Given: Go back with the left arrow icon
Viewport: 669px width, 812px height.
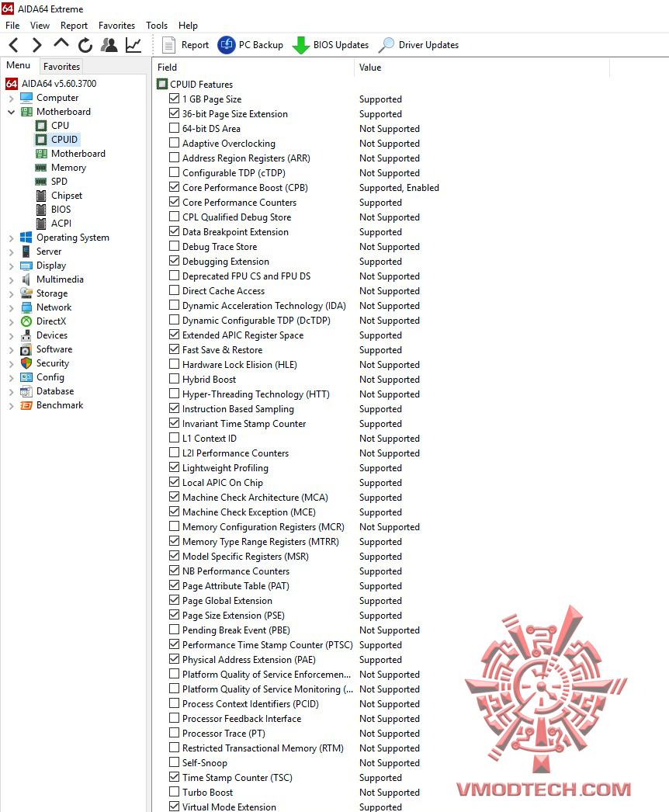Looking at the screenshot, I should click(x=14, y=45).
